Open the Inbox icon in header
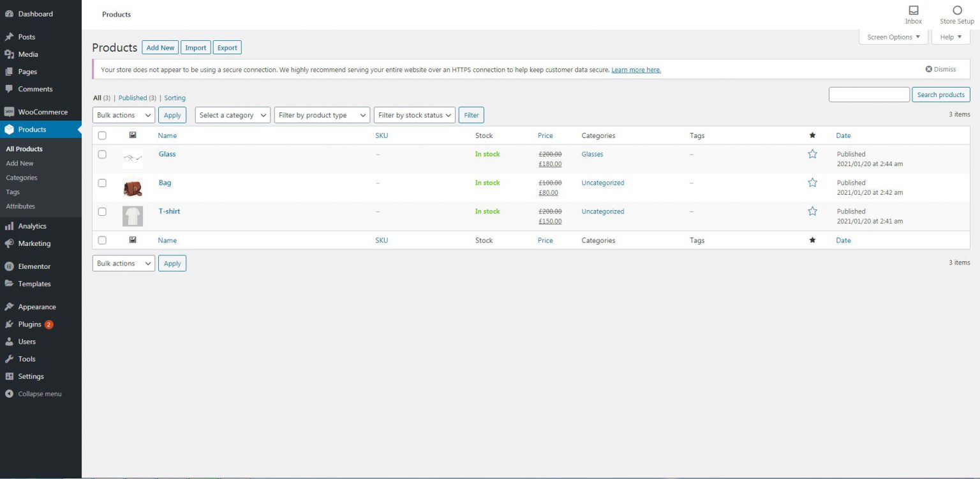 point(914,11)
